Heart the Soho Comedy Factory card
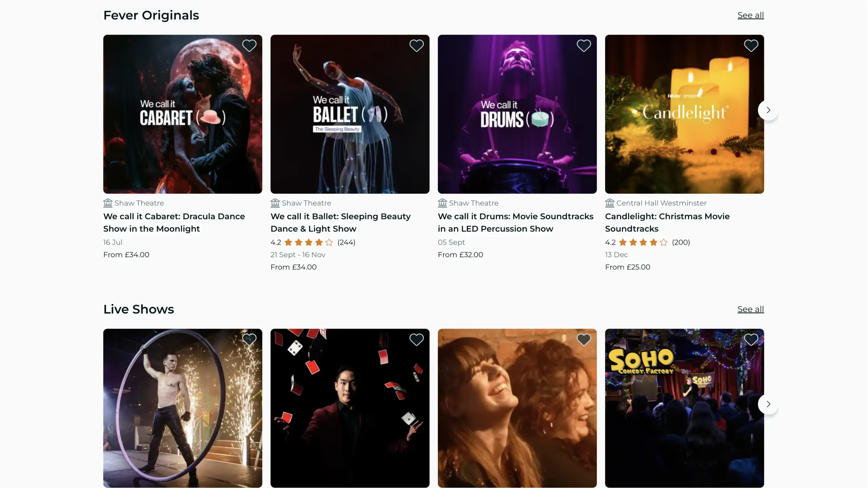The image size is (868, 488). click(750, 339)
